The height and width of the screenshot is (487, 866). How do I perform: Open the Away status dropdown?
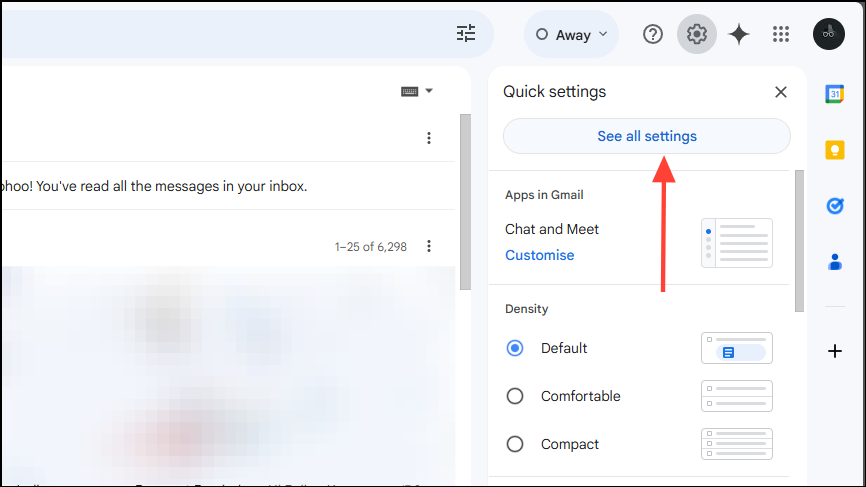tap(572, 34)
